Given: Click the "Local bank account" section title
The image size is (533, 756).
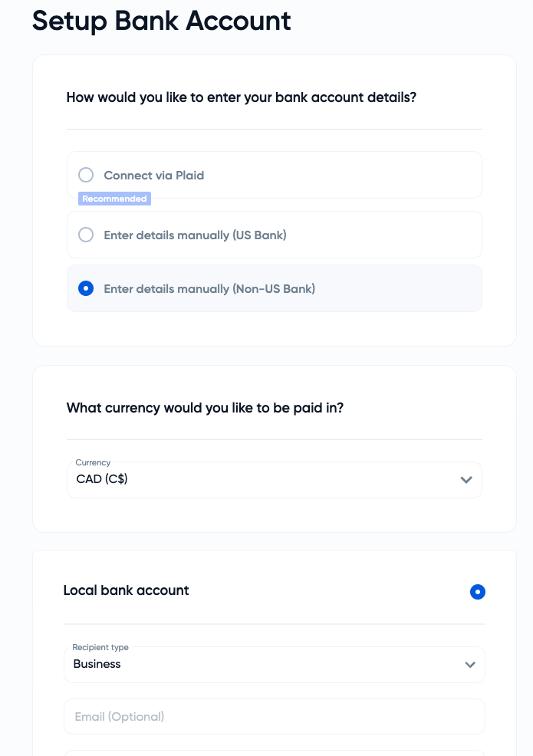Looking at the screenshot, I should [x=127, y=590].
